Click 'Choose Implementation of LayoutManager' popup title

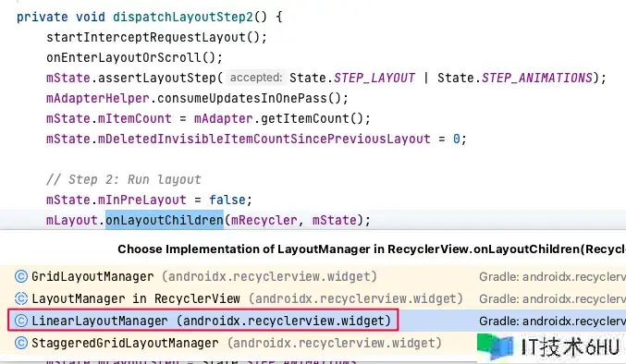pyautogui.click(x=372, y=249)
